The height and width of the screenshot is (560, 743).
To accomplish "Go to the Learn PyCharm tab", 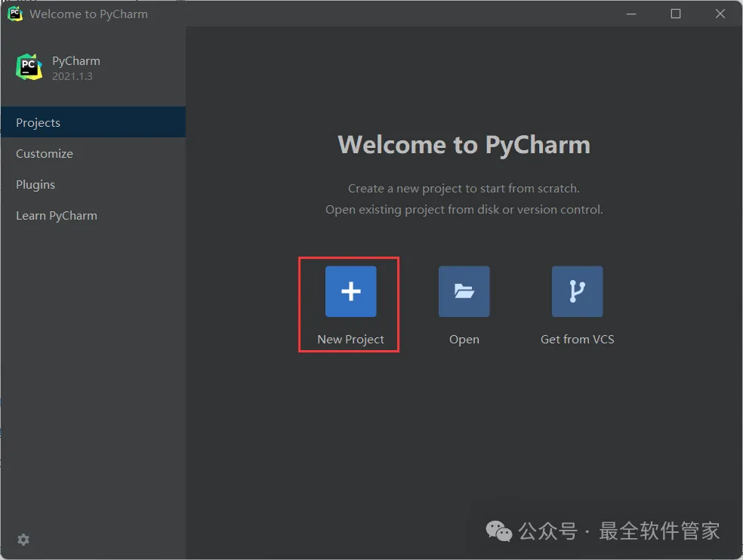I will click(x=94, y=216).
